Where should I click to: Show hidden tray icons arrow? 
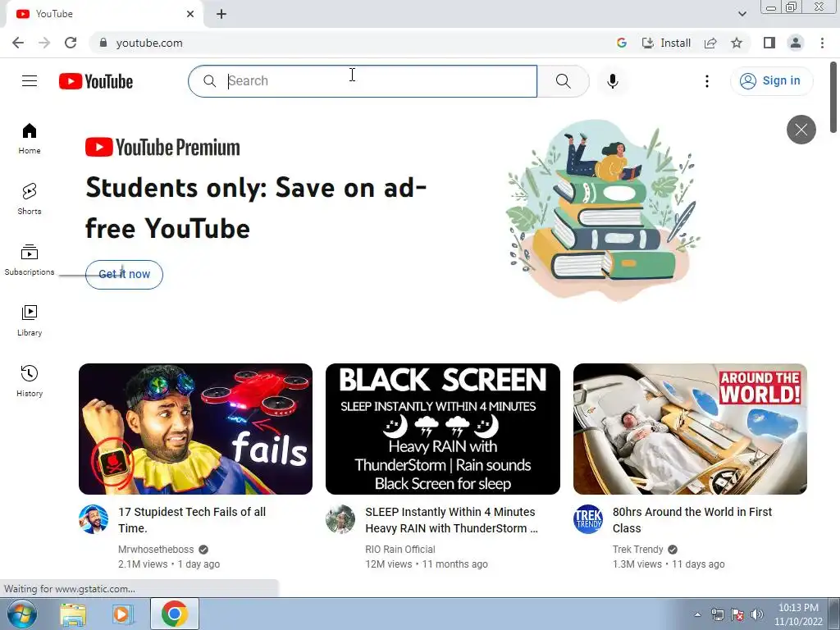tap(697, 614)
